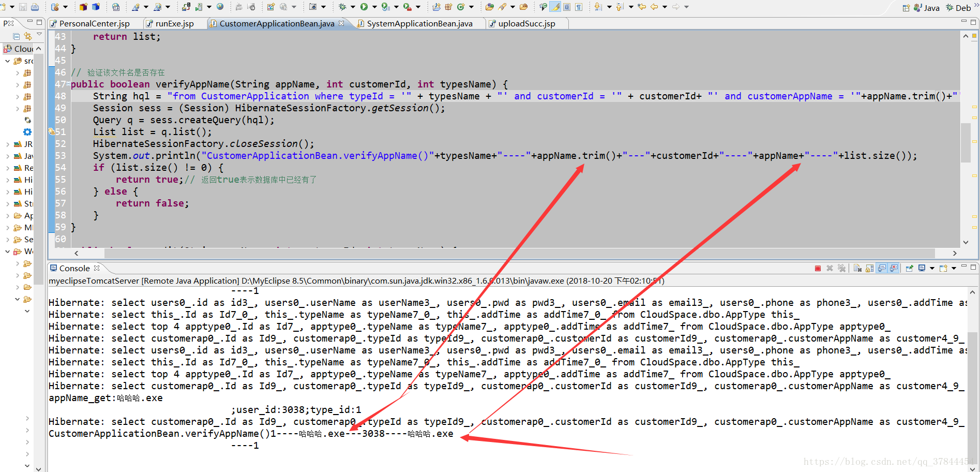Switch to the Java perspective
The image size is (980, 472).
click(927, 8)
